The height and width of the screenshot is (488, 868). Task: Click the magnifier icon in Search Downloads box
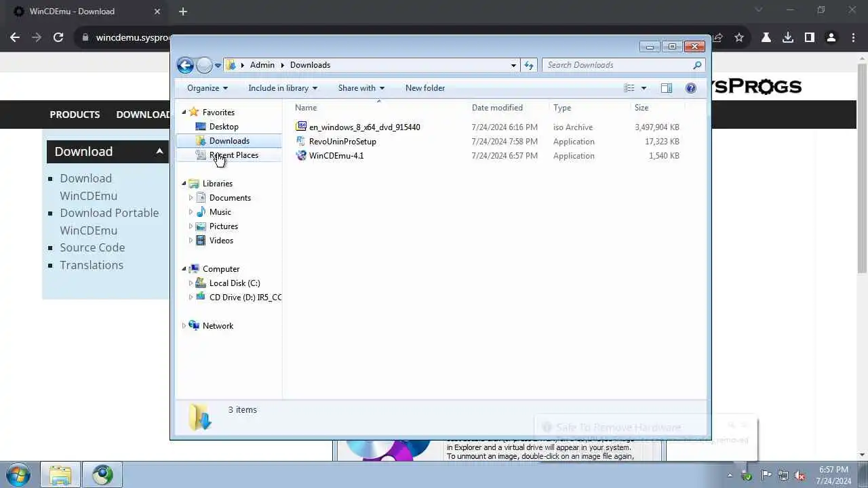697,65
